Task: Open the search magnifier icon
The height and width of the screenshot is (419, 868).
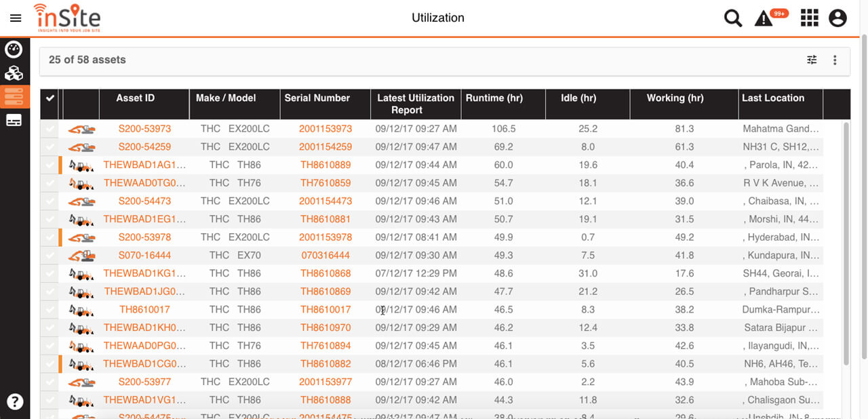Action: [x=733, y=18]
